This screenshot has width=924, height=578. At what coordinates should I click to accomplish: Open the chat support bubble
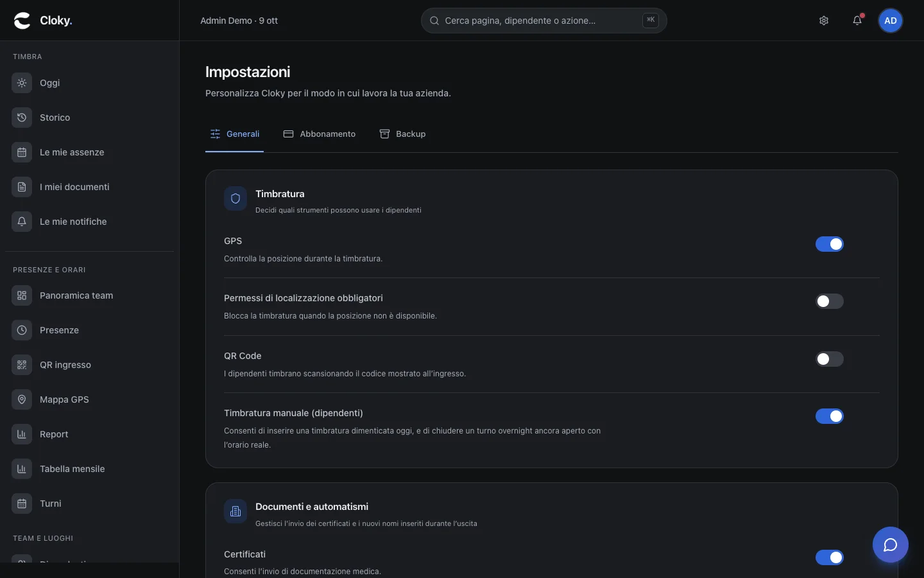click(x=891, y=545)
